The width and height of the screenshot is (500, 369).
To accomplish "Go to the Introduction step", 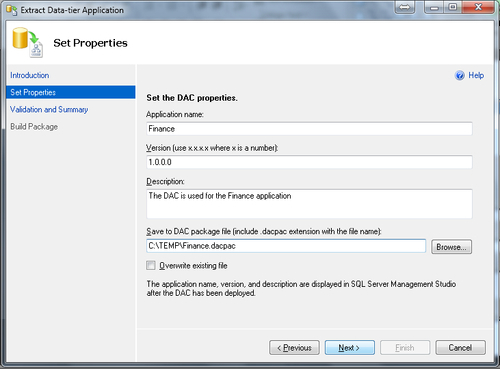I will click(30, 75).
